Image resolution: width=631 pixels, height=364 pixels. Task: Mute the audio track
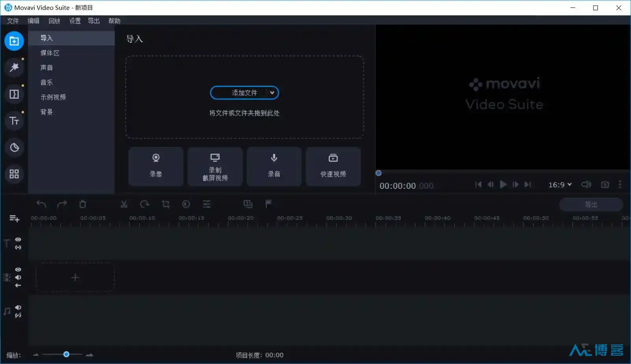click(x=18, y=308)
